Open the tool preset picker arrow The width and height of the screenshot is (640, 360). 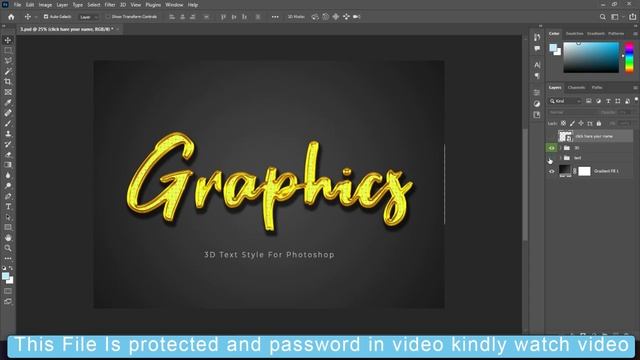pyautogui.click(x=36, y=17)
